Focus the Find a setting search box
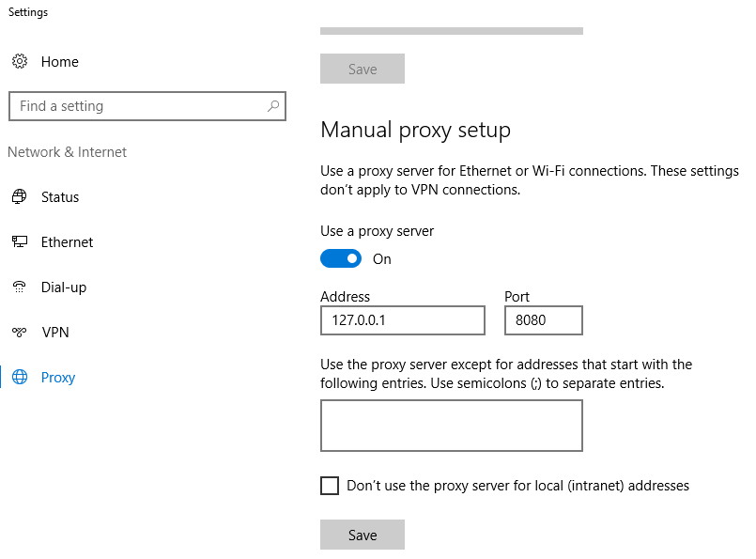Screen dimensions: 756x559 [147, 105]
